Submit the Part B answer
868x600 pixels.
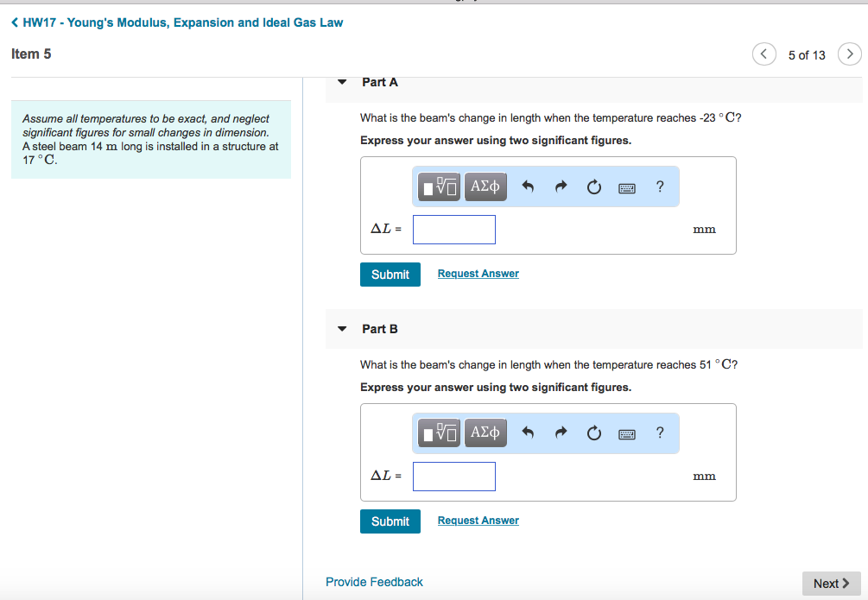pos(390,521)
